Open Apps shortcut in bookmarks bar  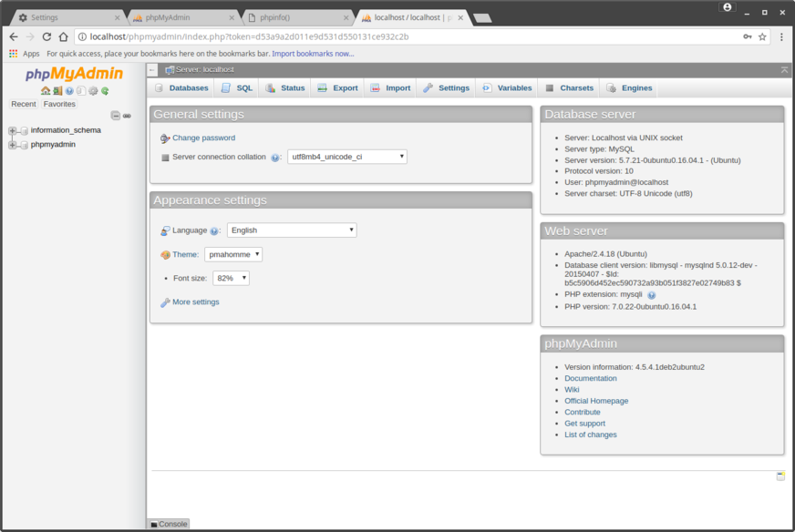[25, 53]
